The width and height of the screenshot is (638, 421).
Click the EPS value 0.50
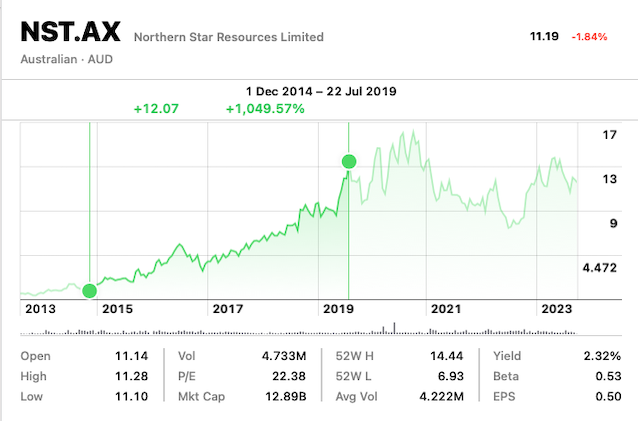[x=608, y=396]
